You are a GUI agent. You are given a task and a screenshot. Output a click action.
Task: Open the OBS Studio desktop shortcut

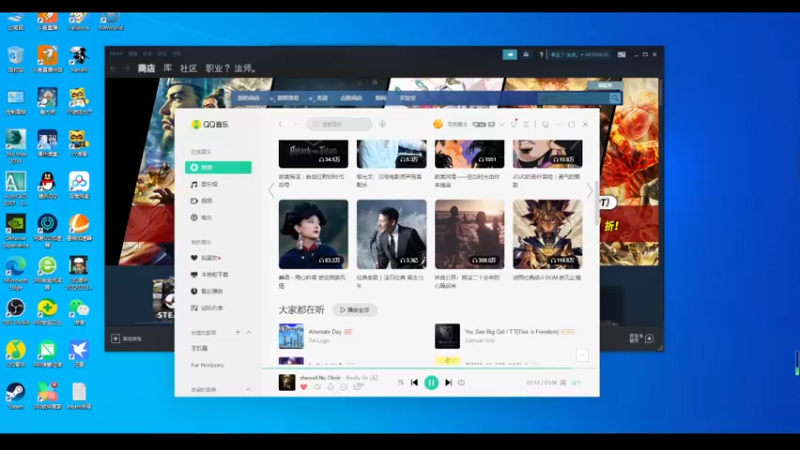click(x=16, y=312)
